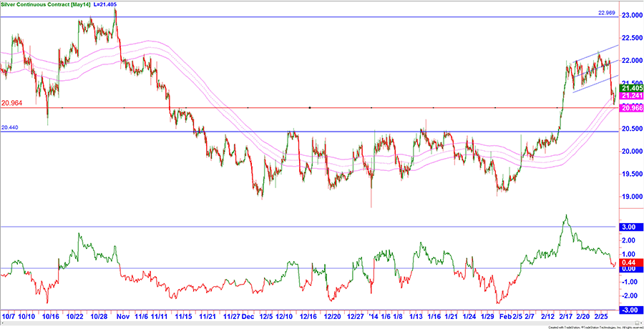Screen dimensions: 644x329
Task: Click the Dec date on time axis
Action: coord(248,315)
